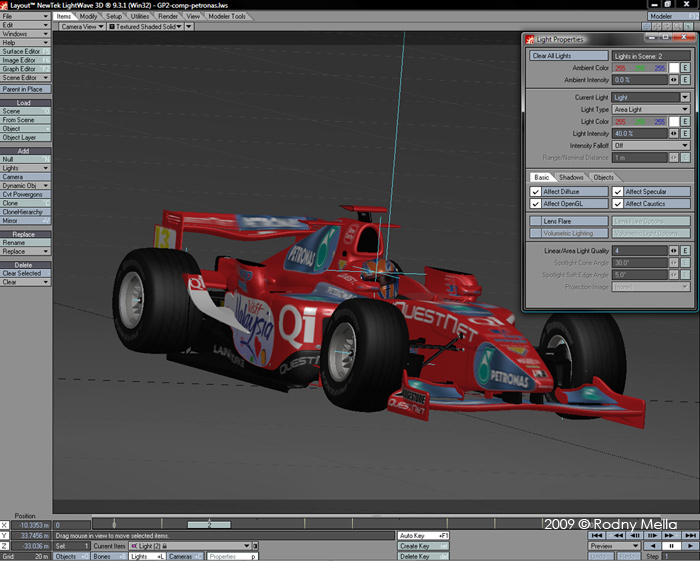Click the Linear/Area Light Quality envelope E button
This screenshot has height=561, width=700.
[x=686, y=250]
